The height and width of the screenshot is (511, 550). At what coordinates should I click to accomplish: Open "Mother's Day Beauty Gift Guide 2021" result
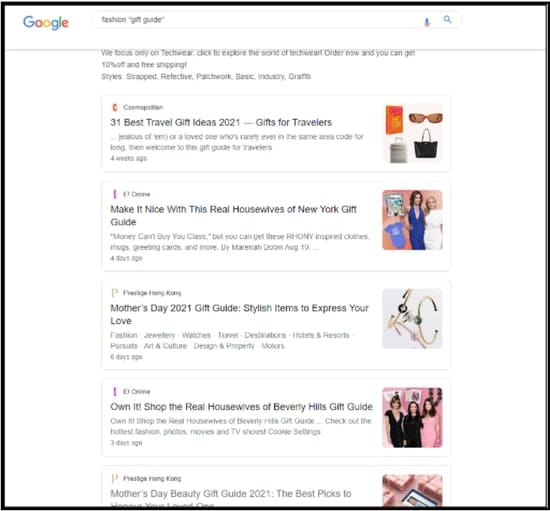pos(231,499)
